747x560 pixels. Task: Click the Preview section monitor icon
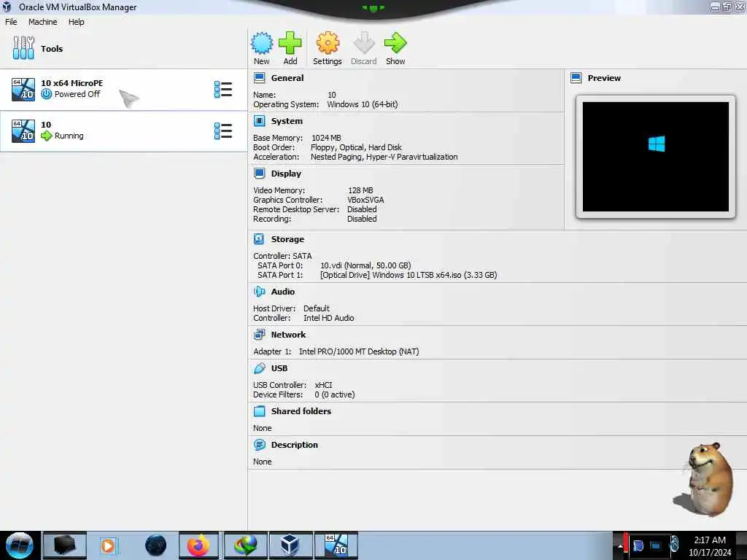[576, 77]
